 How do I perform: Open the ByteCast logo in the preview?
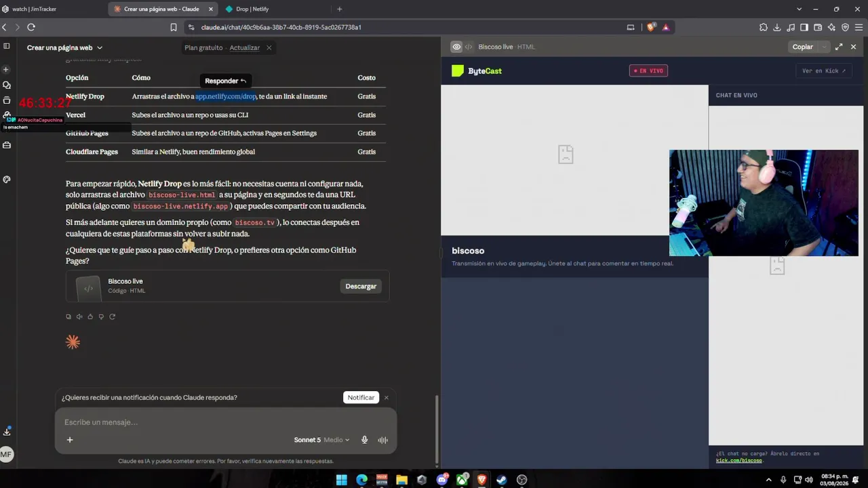pyautogui.click(x=477, y=71)
